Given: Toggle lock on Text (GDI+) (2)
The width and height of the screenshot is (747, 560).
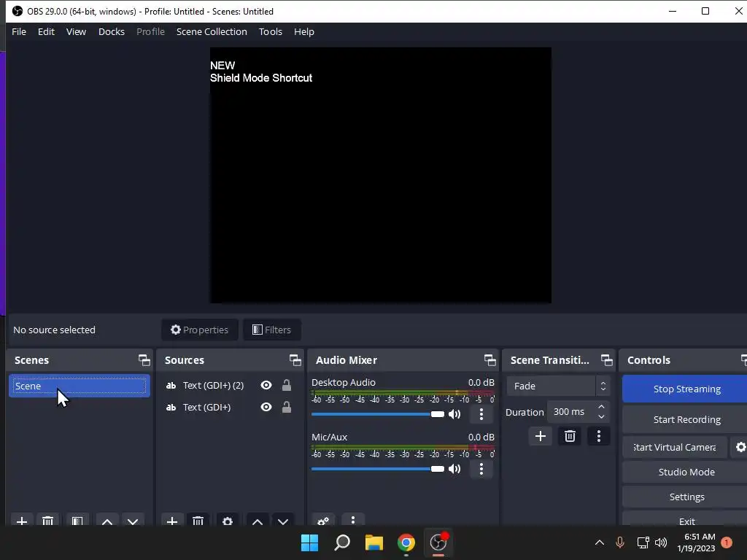Looking at the screenshot, I should pos(286,385).
